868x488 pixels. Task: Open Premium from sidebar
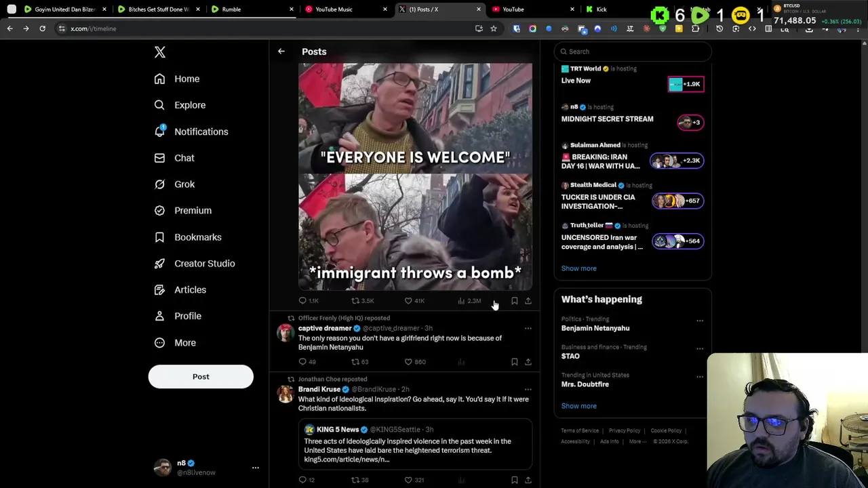click(182, 211)
